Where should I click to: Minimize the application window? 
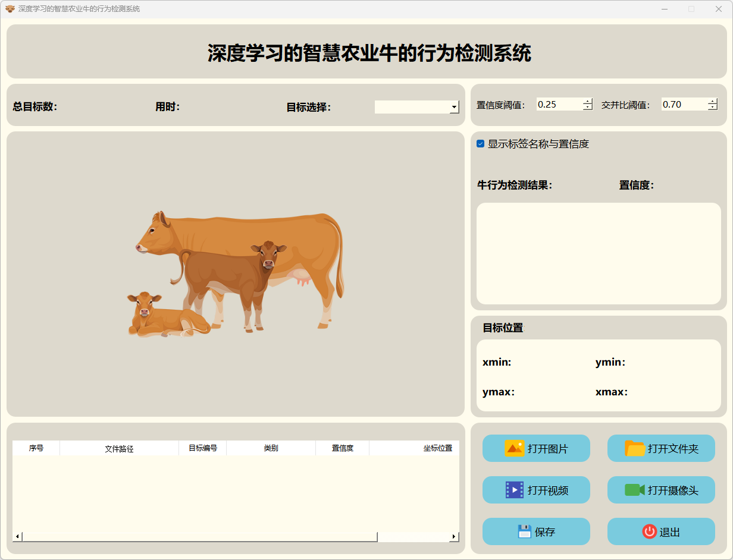click(x=664, y=9)
